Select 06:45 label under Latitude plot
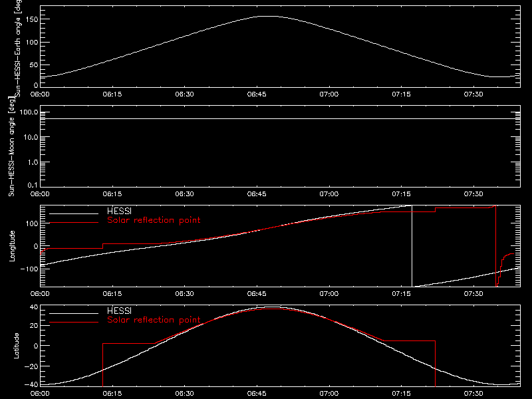The height and width of the screenshot is (399, 532). pyautogui.click(x=257, y=393)
